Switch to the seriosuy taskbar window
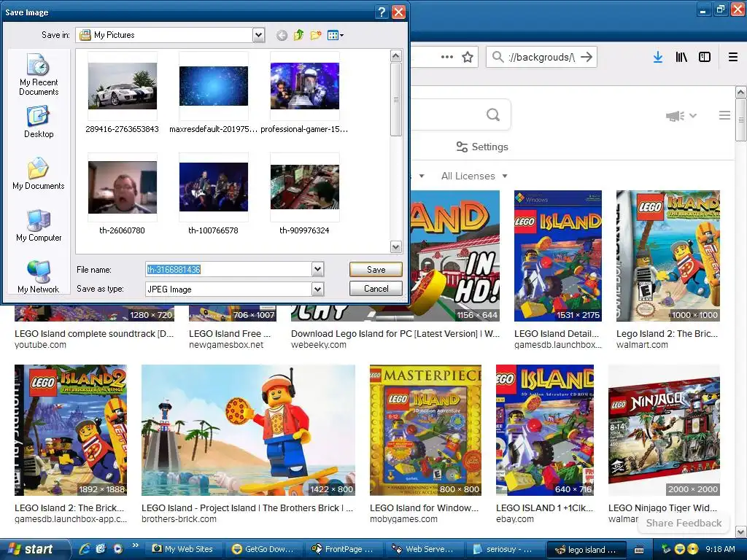 (x=503, y=549)
